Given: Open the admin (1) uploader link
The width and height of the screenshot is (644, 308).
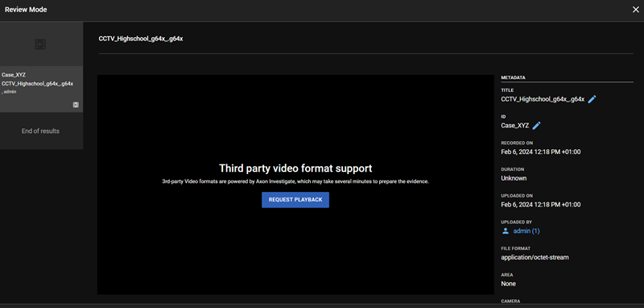Looking at the screenshot, I should (x=526, y=231).
